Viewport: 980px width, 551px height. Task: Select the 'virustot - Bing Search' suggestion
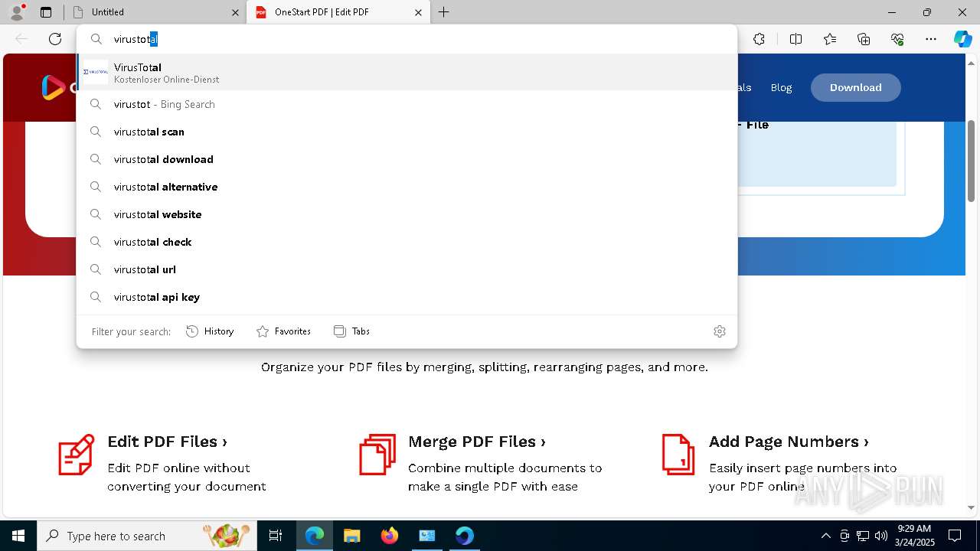coord(407,104)
